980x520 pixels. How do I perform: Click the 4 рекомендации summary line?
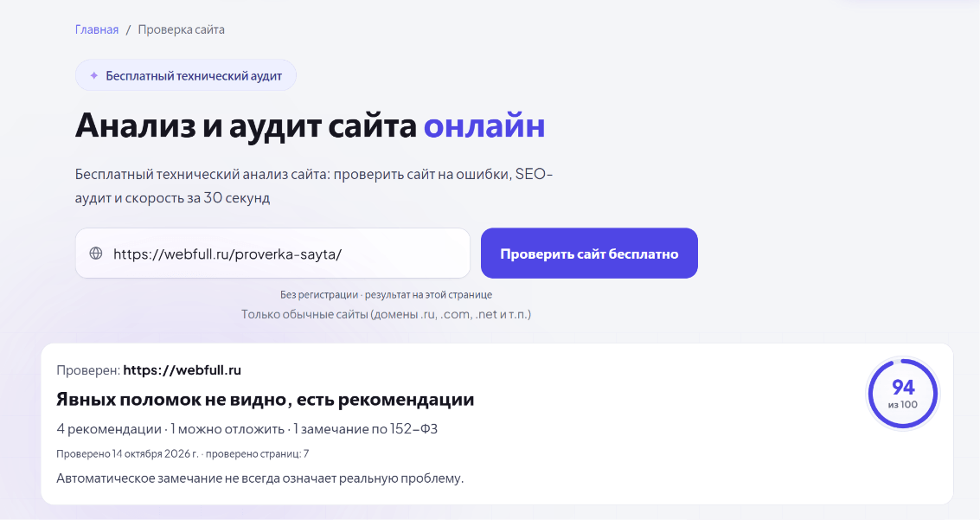click(247, 429)
